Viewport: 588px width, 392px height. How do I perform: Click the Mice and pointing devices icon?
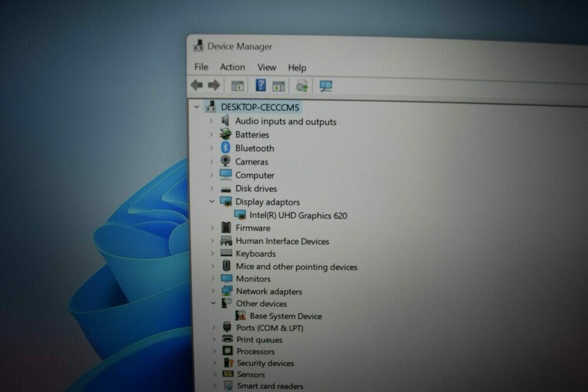(226, 266)
